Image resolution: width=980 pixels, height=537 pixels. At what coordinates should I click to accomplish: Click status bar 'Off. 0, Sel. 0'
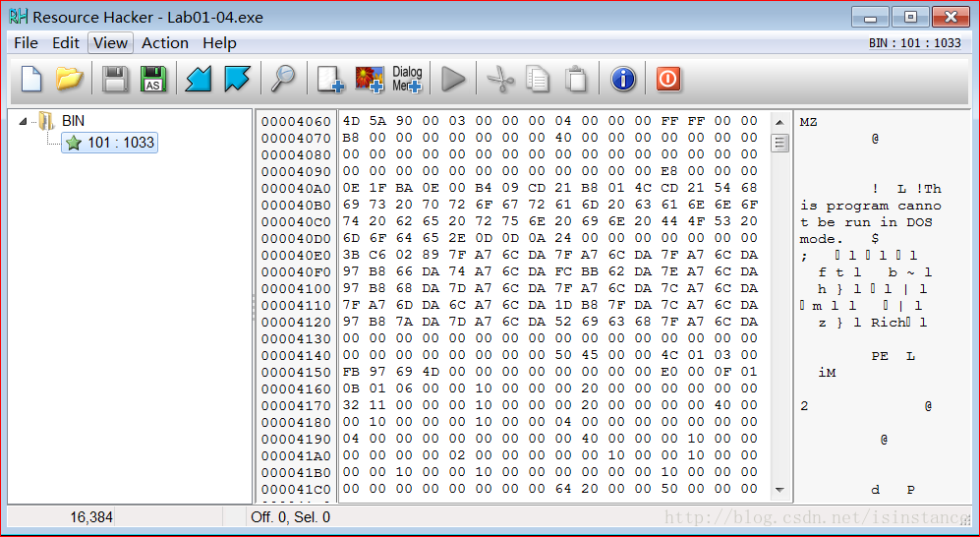[291, 517]
